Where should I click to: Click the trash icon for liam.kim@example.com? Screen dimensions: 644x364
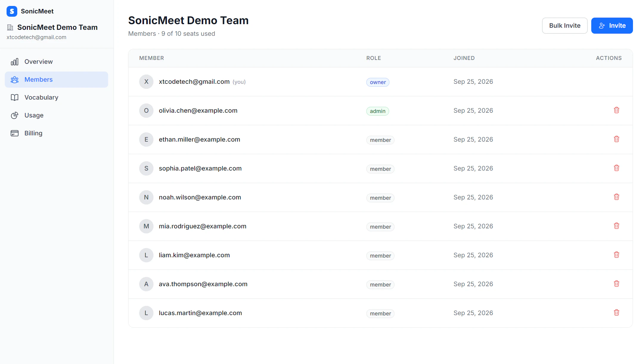click(617, 255)
